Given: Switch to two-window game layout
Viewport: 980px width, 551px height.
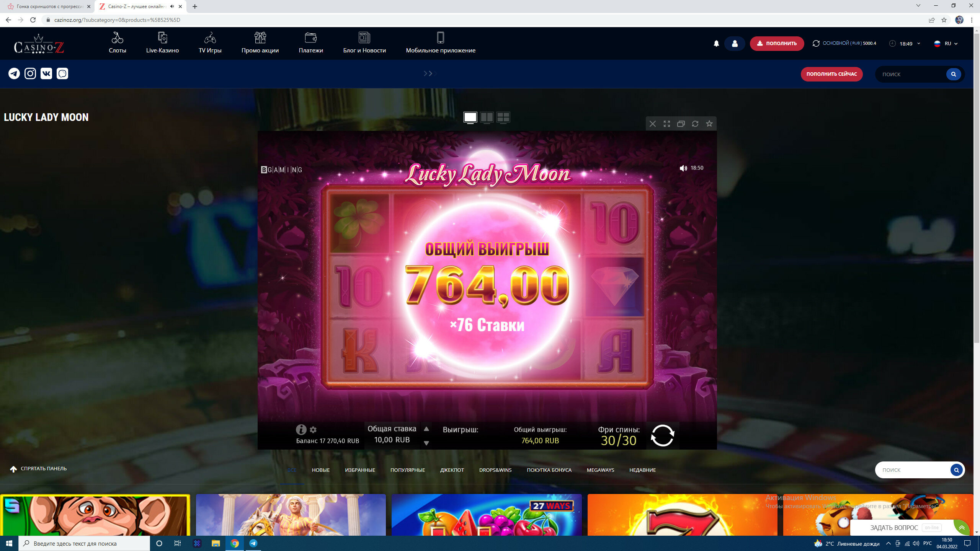Looking at the screenshot, I should pyautogui.click(x=487, y=117).
